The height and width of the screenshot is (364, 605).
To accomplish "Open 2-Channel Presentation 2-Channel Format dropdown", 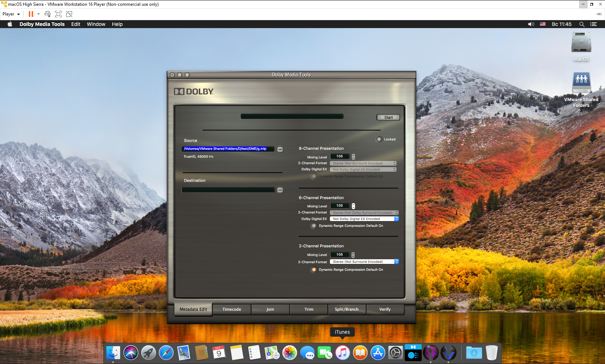I will point(364,262).
